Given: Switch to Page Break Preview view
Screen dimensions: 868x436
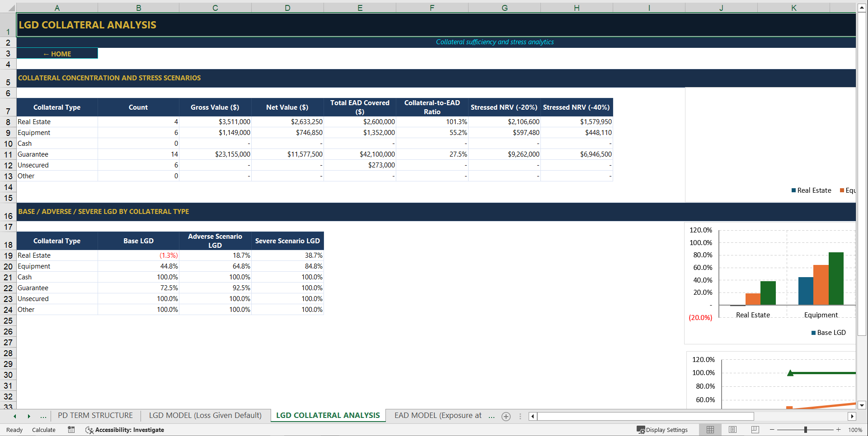Looking at the screenshot, I should (x=755, y=430).
